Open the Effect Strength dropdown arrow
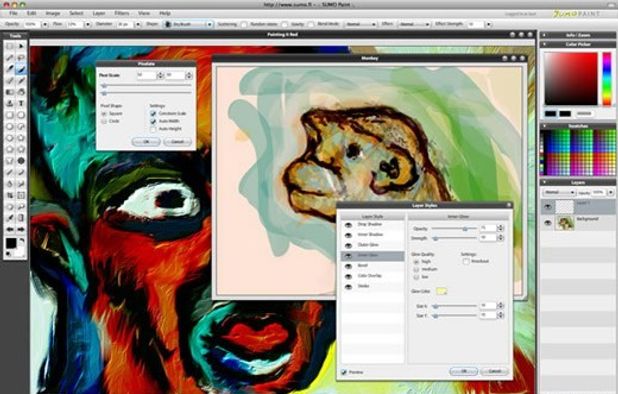 tap(489, 24)
